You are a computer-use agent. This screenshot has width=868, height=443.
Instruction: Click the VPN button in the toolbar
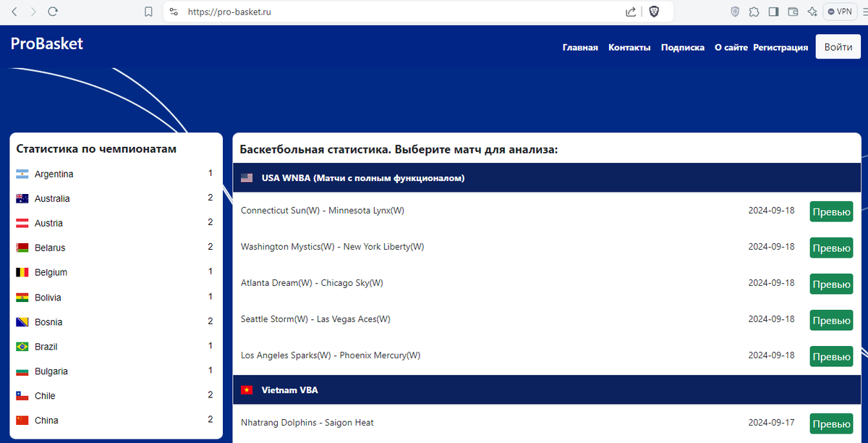(x=840, y=12)
